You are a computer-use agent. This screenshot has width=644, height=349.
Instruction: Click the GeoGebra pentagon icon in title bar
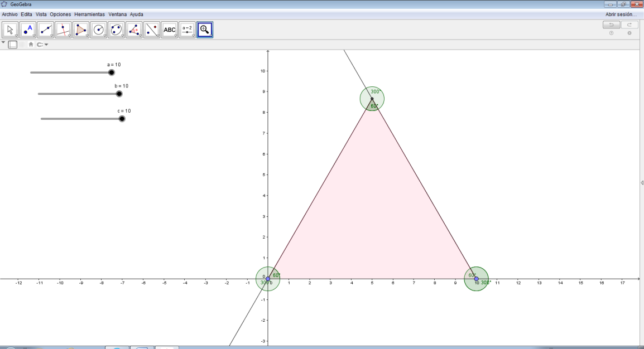click(4, 4)
